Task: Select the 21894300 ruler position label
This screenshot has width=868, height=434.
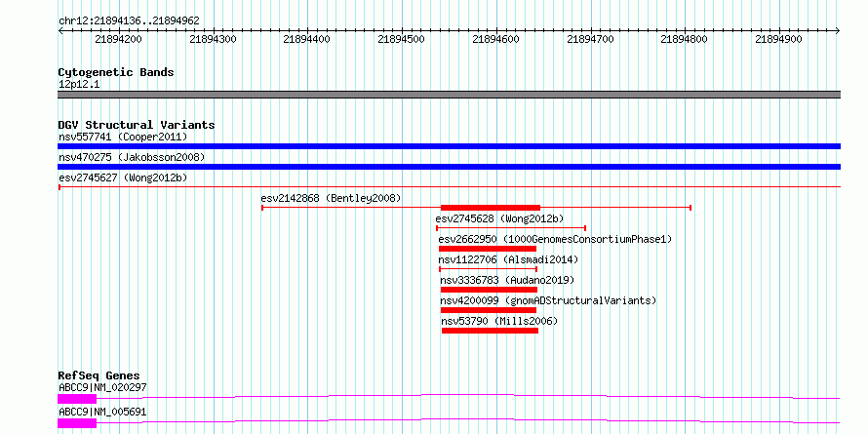Action: click(213, 39)
